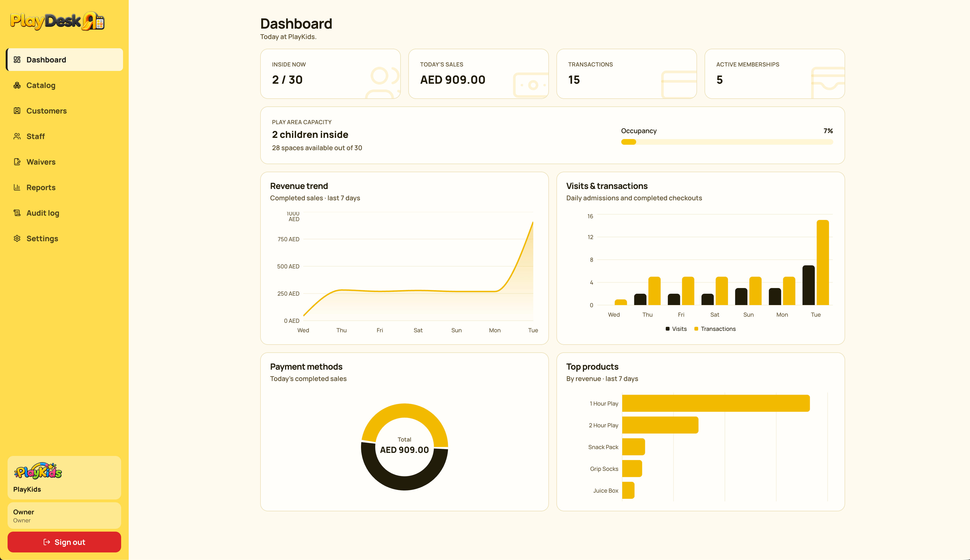The height and width of the screenshot is (560, 970).
Task: Click the PlayKids venue logo
Action: coord(38,471)
